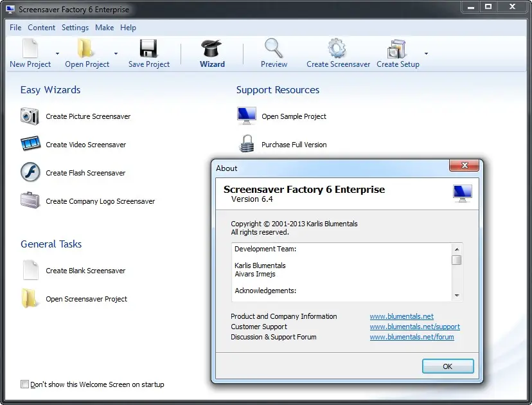This screenshot has height=405, width=532.
Task: Click the folder icon for Open Screensaver Project
Action: point(29,298)
